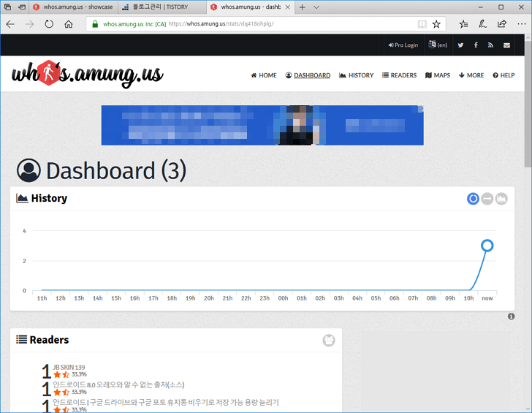Open the favorites hub icon
The height and width of the screenshot is (413, 532).
[x=463, y=24]
